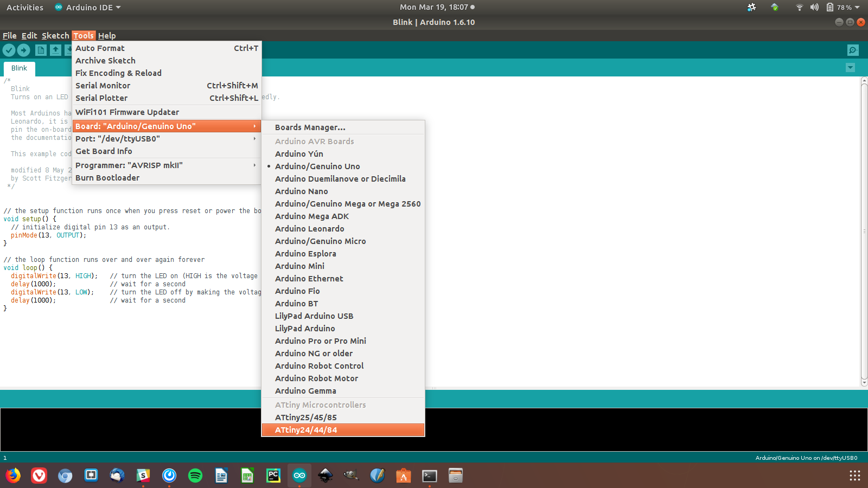This screenshot has width=868, height=488.
Task: Switch to the Blink sketch tab
Action: click(x=19, y=68)
